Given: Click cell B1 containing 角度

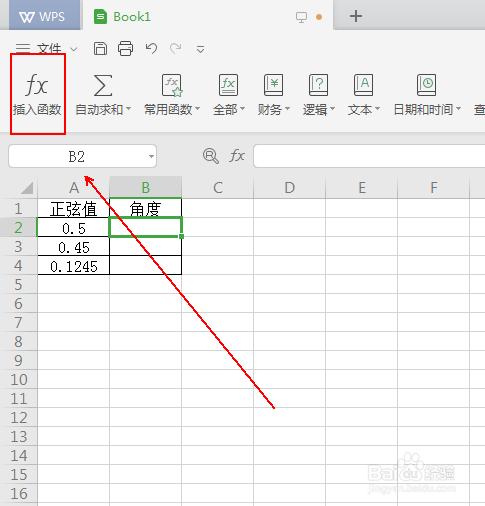Looking at the screenshot, I should (146, 209).
